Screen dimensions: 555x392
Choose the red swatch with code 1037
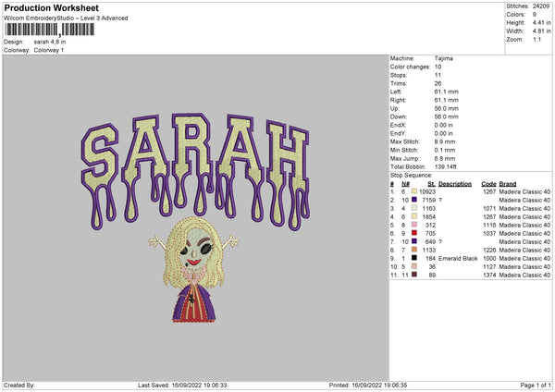(x=415, y=233)
